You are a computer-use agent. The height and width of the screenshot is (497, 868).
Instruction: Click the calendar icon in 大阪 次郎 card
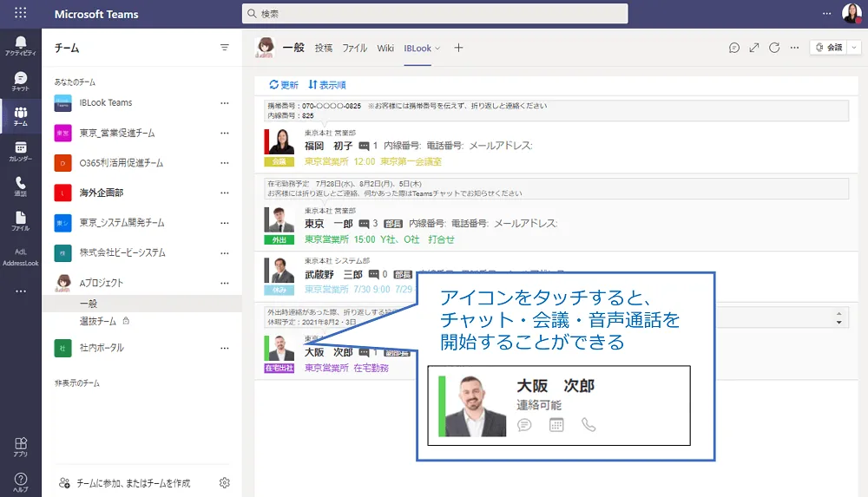click(x=556, y=424)
